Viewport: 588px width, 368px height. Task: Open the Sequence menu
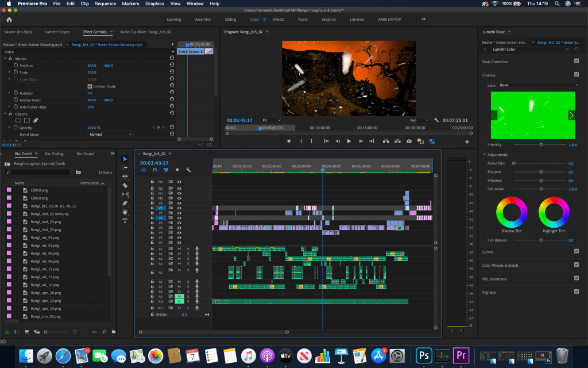coord(105,4)
